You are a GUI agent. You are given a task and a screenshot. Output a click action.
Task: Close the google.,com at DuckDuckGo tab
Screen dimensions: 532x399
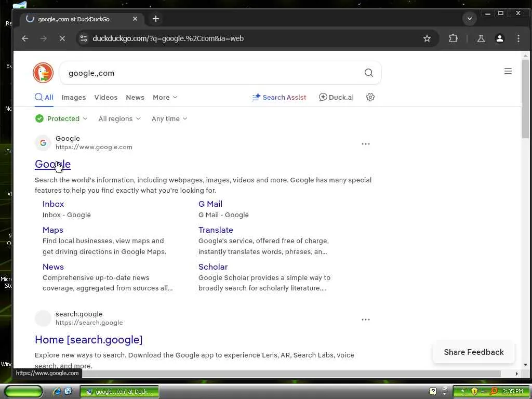pyautogui.click(x=135, y=19)
